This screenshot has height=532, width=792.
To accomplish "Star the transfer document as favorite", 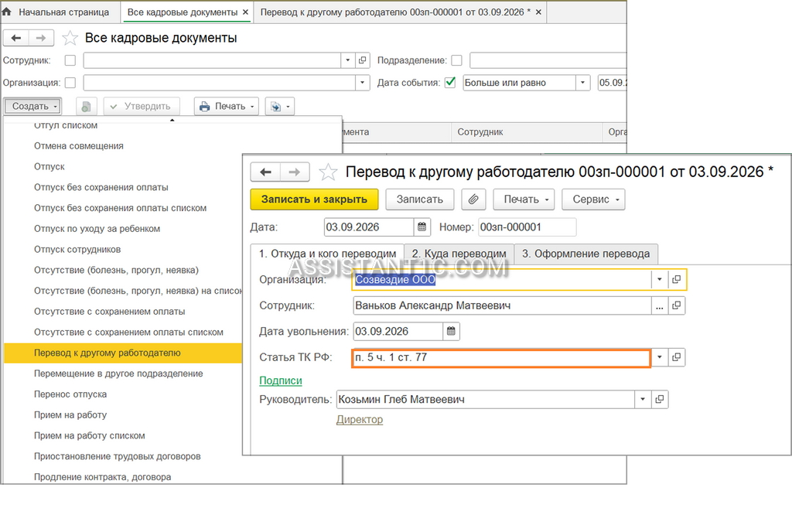I will point(328,172).
